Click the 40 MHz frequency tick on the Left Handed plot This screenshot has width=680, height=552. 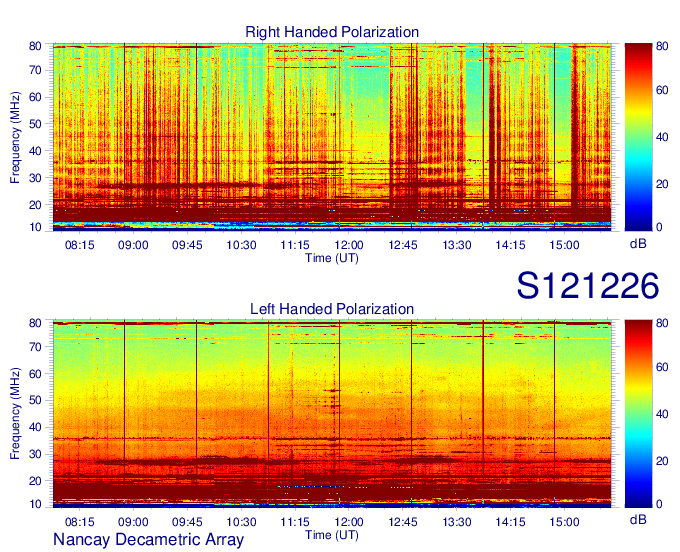tap(35, 428)
